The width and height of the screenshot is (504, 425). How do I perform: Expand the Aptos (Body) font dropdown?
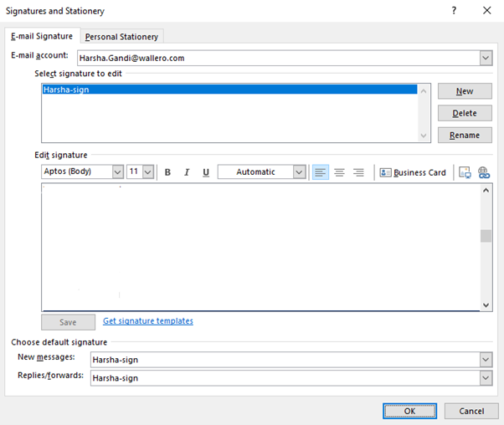[x=117, y=172]
